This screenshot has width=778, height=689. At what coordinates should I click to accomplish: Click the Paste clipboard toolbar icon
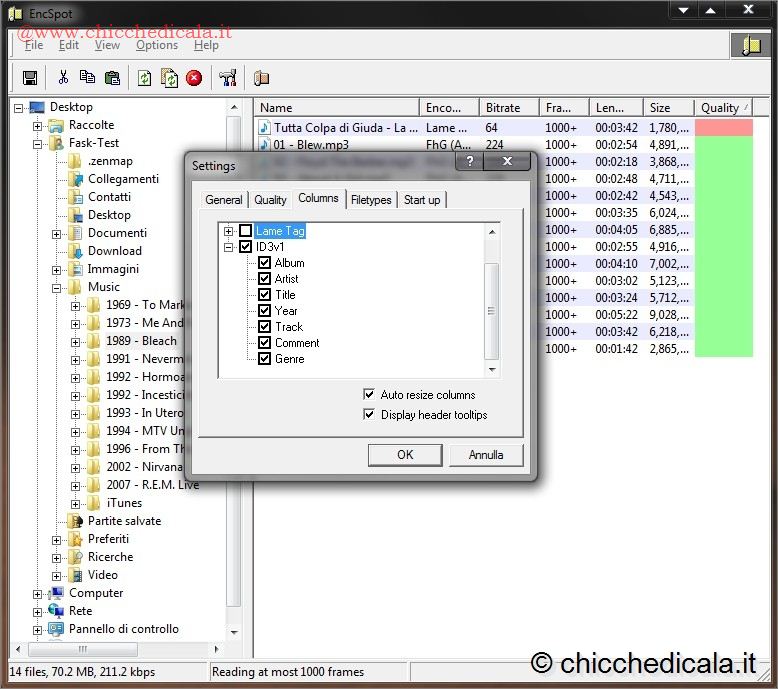tap(112, 78)
